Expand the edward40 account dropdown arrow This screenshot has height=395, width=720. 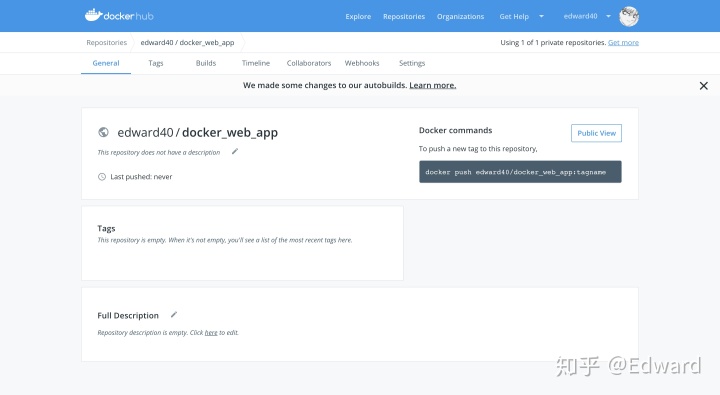608,17
